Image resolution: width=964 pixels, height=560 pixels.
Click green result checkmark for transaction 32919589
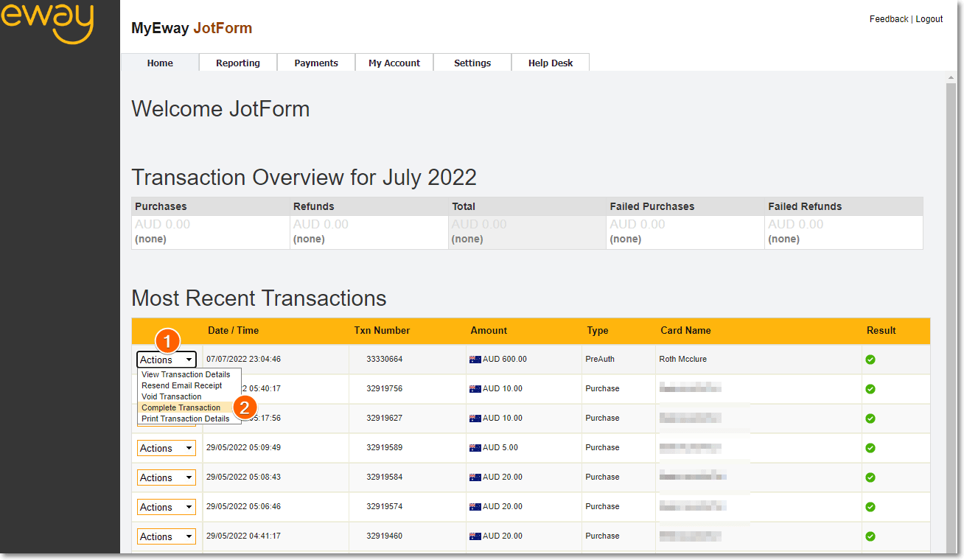870,448
